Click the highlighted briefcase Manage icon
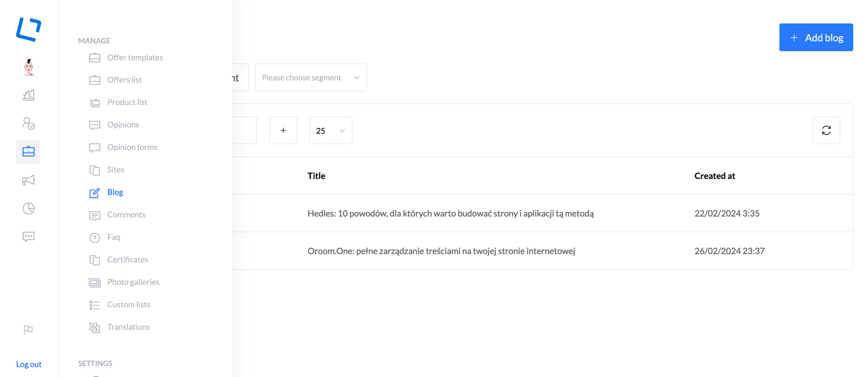868x377 pixels. [28, 152]
